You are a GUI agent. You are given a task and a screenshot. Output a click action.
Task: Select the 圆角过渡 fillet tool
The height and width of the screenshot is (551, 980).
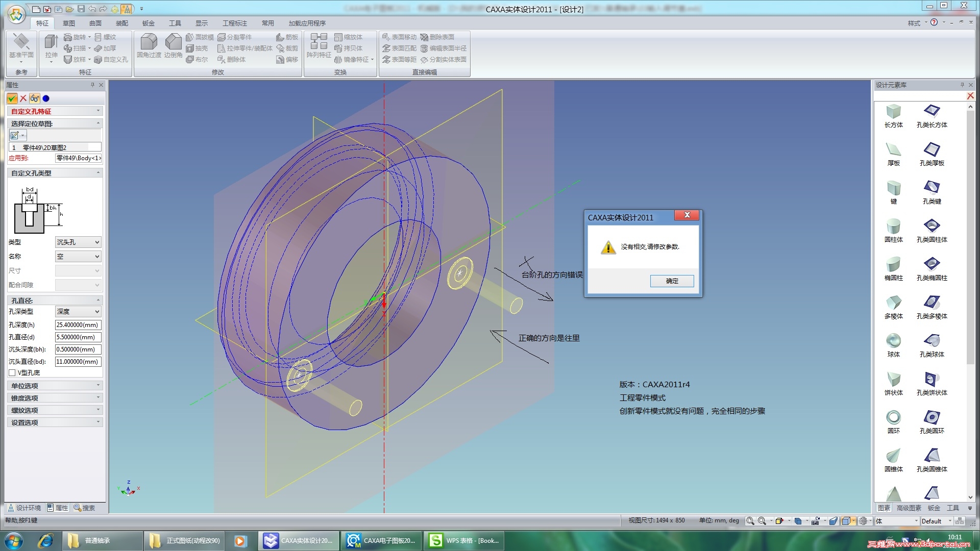(x=149, y=46)
